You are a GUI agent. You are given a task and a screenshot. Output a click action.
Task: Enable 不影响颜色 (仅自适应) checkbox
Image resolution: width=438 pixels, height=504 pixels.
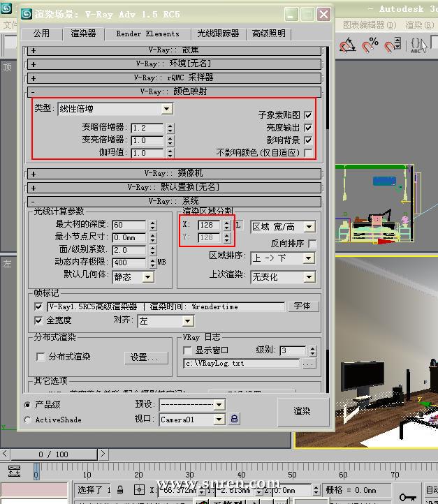(x=308, y=153)
